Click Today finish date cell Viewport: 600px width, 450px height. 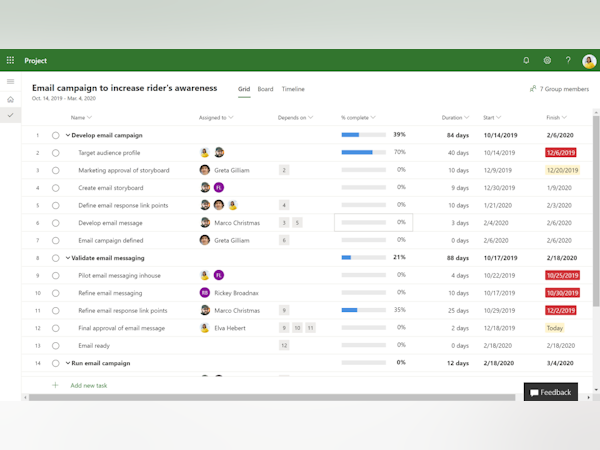click(554, 328)
